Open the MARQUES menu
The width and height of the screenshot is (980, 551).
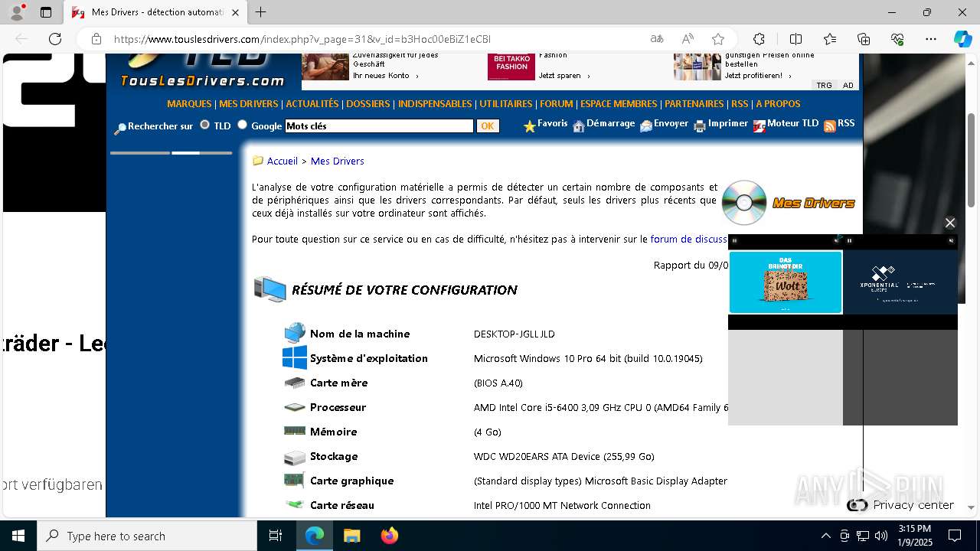pos(189,104)
